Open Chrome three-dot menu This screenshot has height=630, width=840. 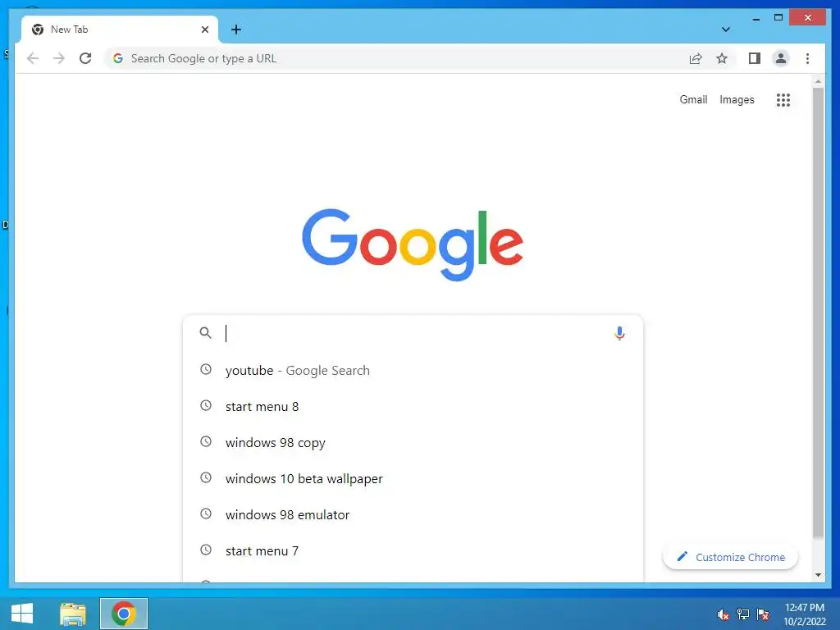[x=807, y=58]
